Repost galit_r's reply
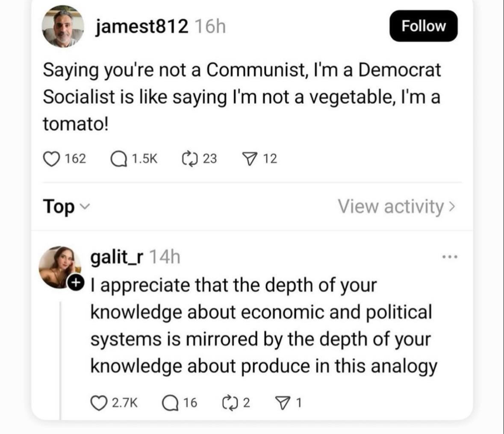 pyautogui.click(x=230, y=402)
